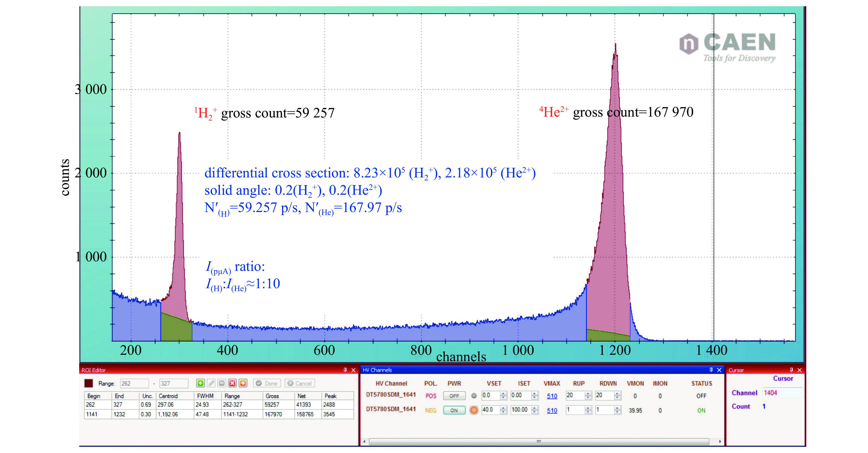Click the VMAX 510 link for NEG channel

552,411
